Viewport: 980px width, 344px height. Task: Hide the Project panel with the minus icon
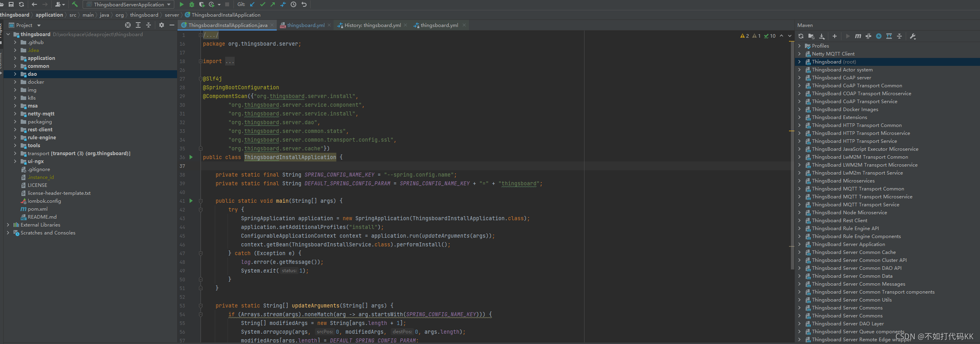[172, 25]
